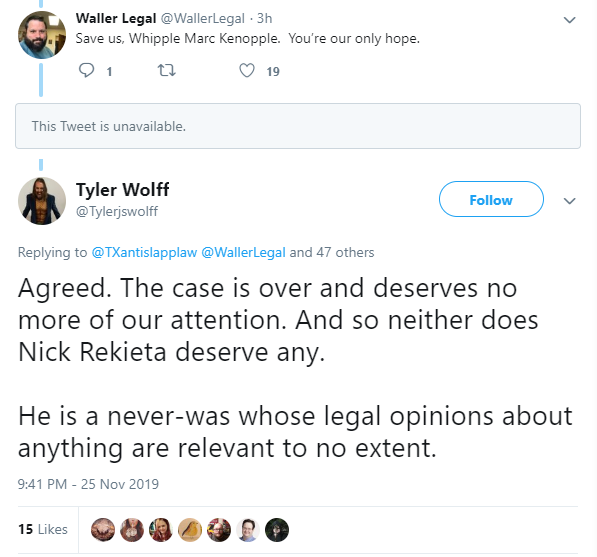Open Tyler Wolff's profile avatar

click(x=42, y=201)
